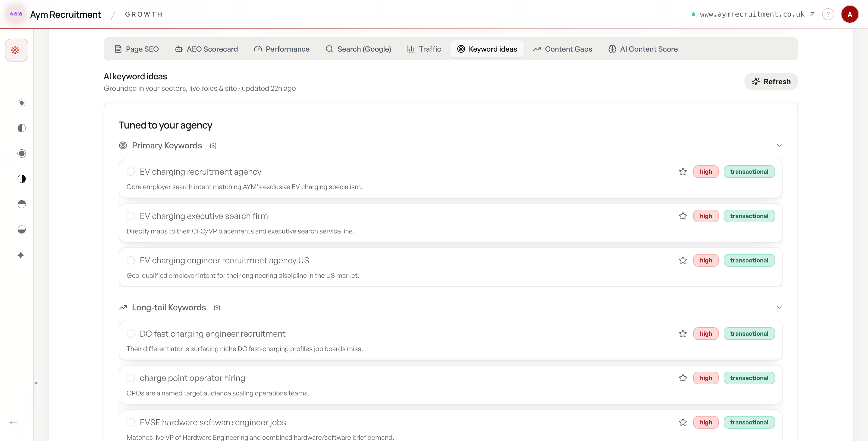The height and width of the screenshot is (441, 868).
Task: Open the help question mark icon
Action: (828, 14)
